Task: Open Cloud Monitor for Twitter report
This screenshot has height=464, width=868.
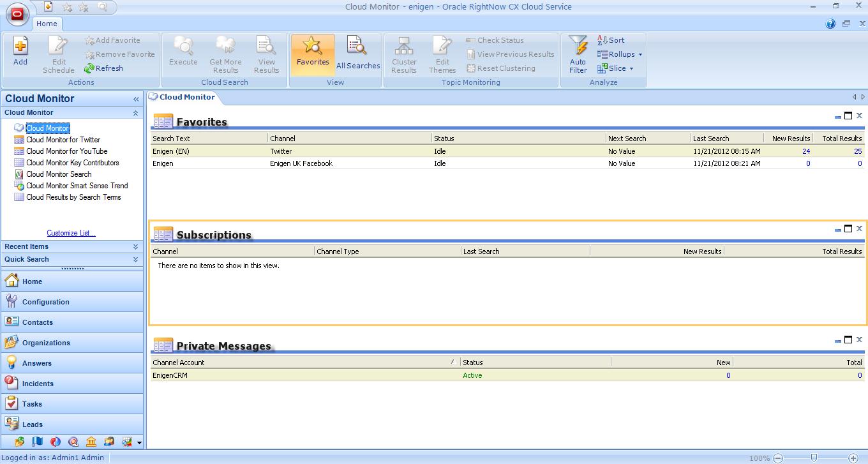Action: [x=63, y=140]
